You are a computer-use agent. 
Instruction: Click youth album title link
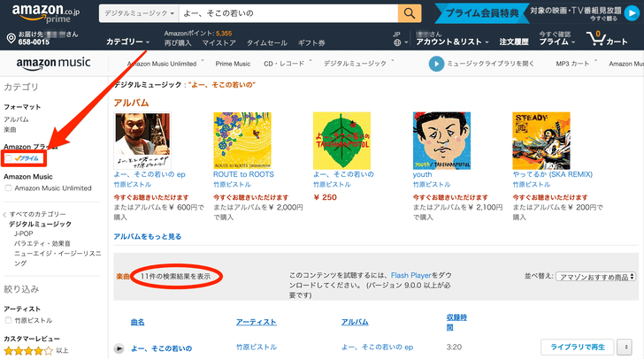click(422, 174)
